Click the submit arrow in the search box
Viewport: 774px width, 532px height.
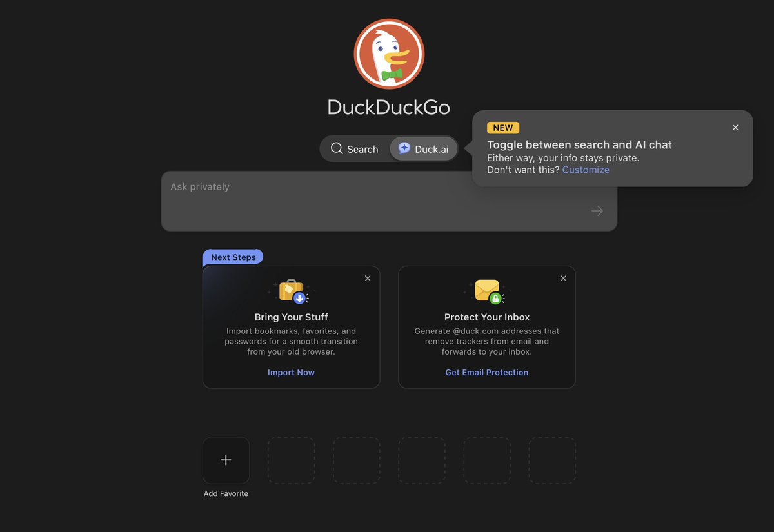click(x=597, y=210)
